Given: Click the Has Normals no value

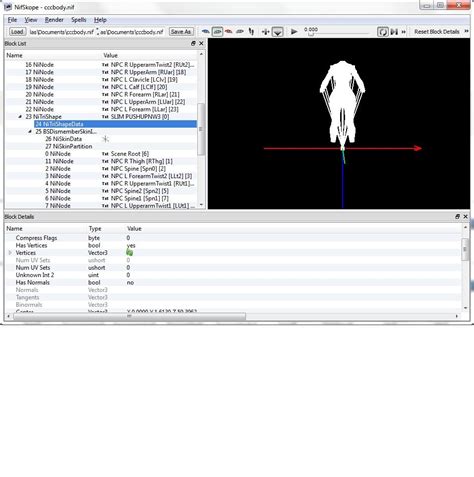Looking at the screenshot, I should (x=130, y=283).
